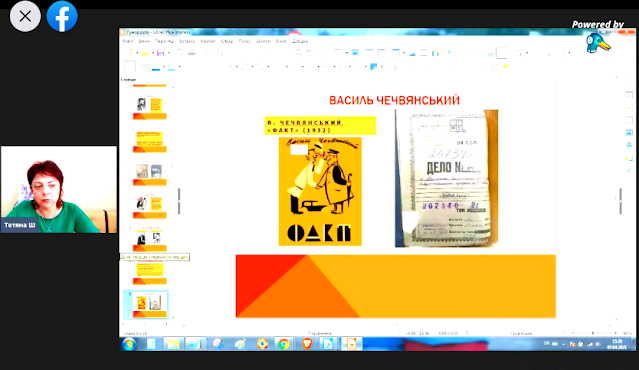This screenshot has height=370, width=639.
Task: Close the video overlay with X button
Action: [25, 16]
